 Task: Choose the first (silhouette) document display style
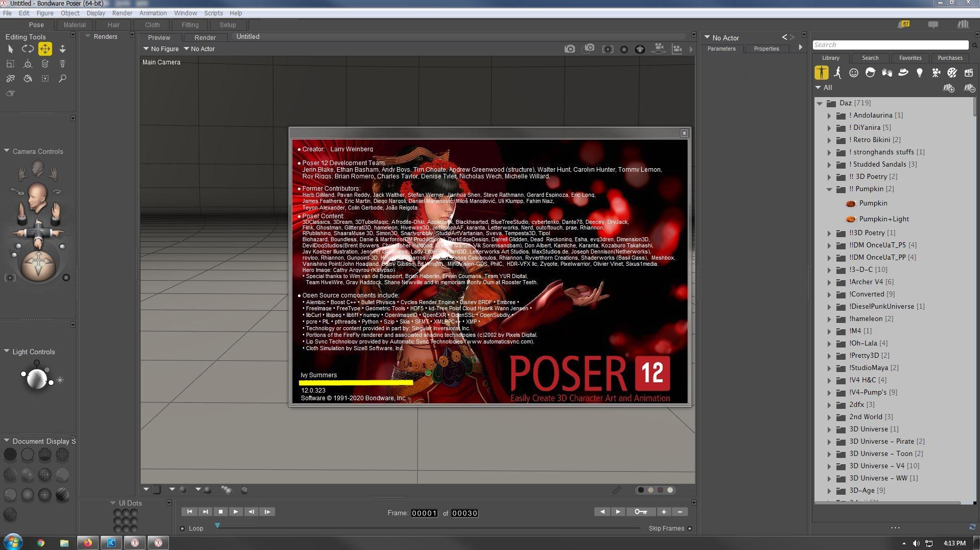10,454
